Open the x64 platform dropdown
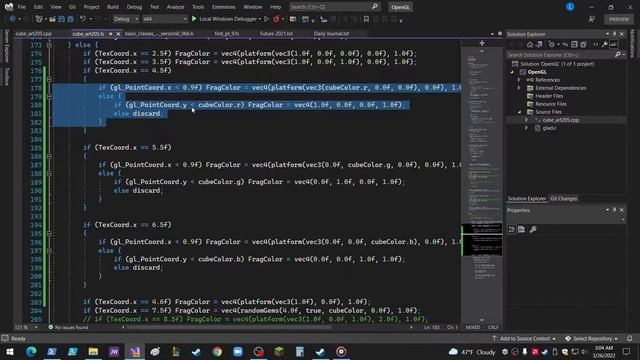The height and width of the screenshot is (360, 640). coord(164,19)
